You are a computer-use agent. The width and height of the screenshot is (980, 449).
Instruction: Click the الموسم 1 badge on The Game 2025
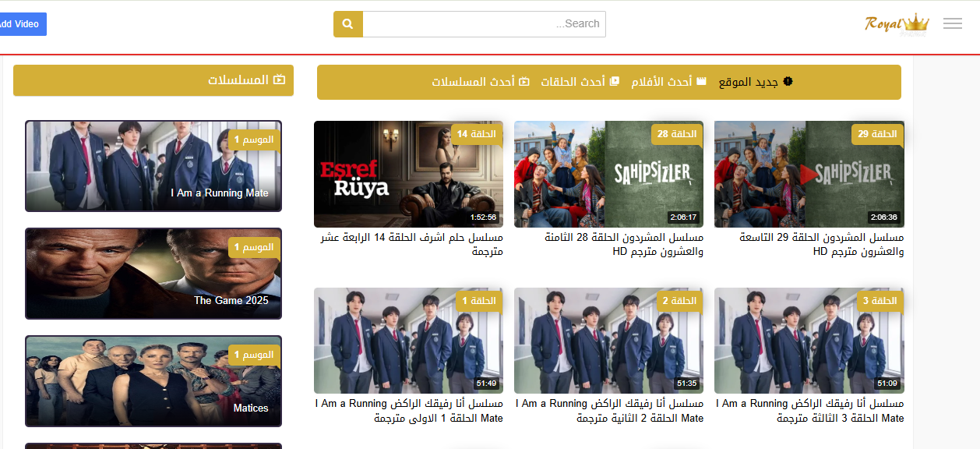tap(255, 247)
